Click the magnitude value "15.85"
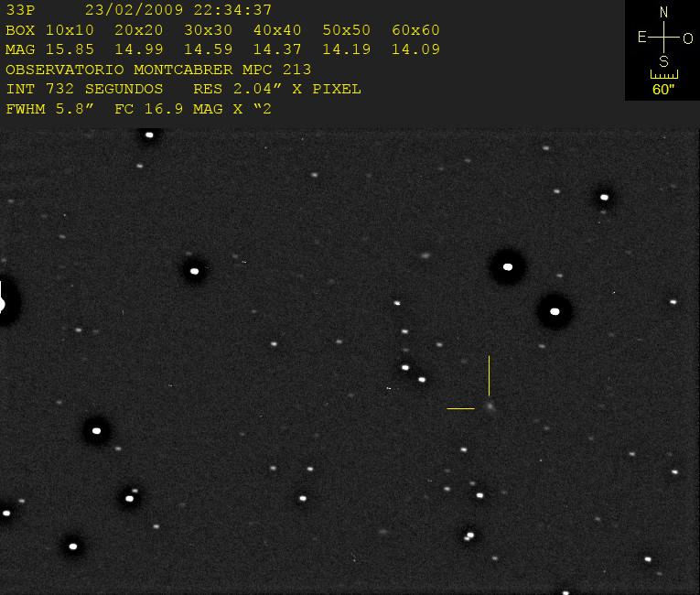Viewport: 700px width, 595px height. pos(70,49)
